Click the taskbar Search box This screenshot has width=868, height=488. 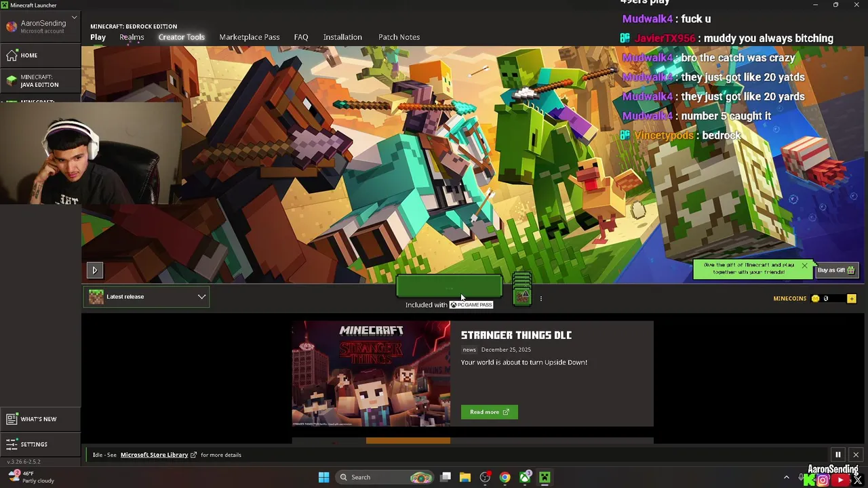coord(386,477)
